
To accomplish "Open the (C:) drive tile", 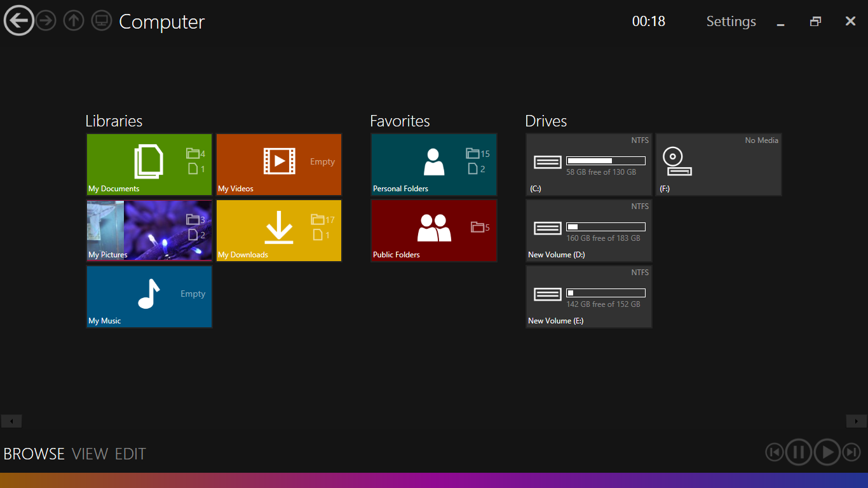I will click(x=588, y=164).
